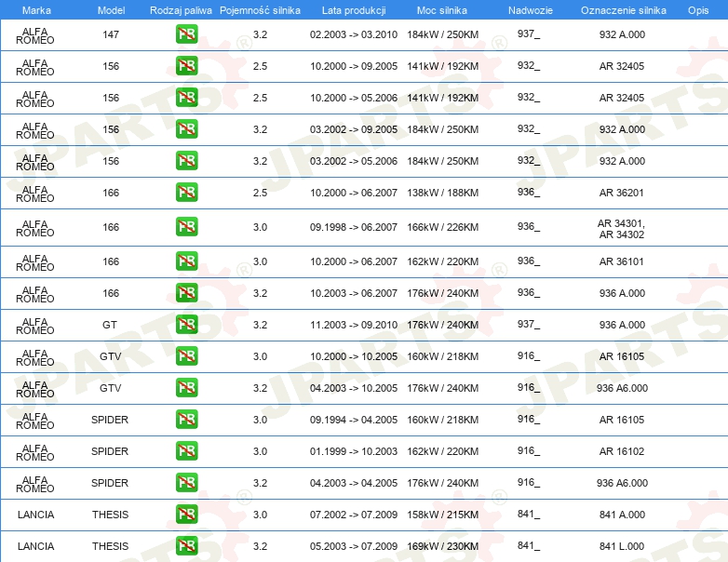Select the '937_' body cell in 147 row

pyautogui.click(x=529, y=33)
